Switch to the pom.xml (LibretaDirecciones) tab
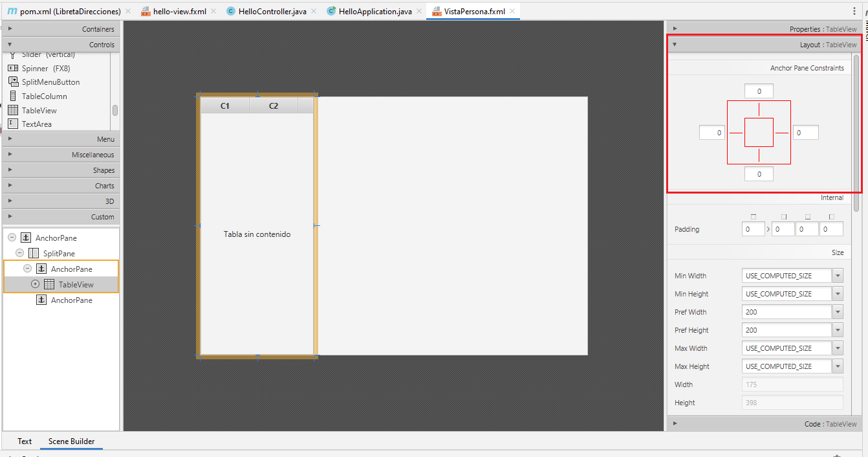The height and width of the screenshot is (457, 868). (71, 12)
